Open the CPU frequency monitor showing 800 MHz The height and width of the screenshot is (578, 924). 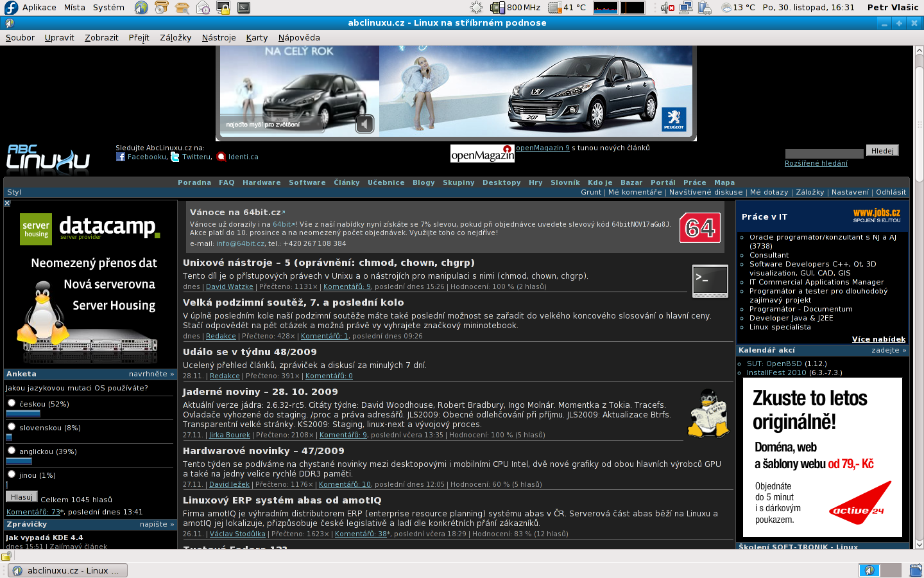pos(515,8)
